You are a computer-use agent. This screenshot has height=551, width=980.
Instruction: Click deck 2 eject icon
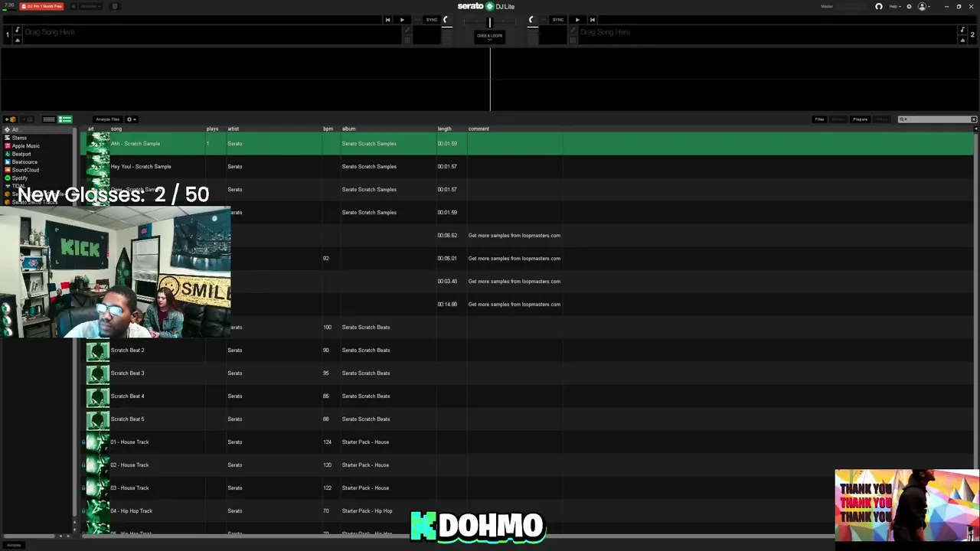(x=962, y=39)
